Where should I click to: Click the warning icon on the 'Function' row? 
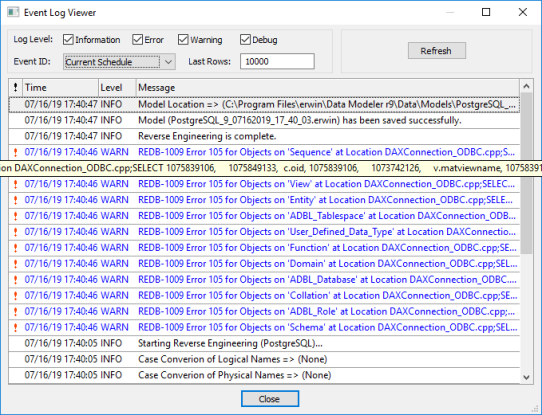(x=15, y=247)
